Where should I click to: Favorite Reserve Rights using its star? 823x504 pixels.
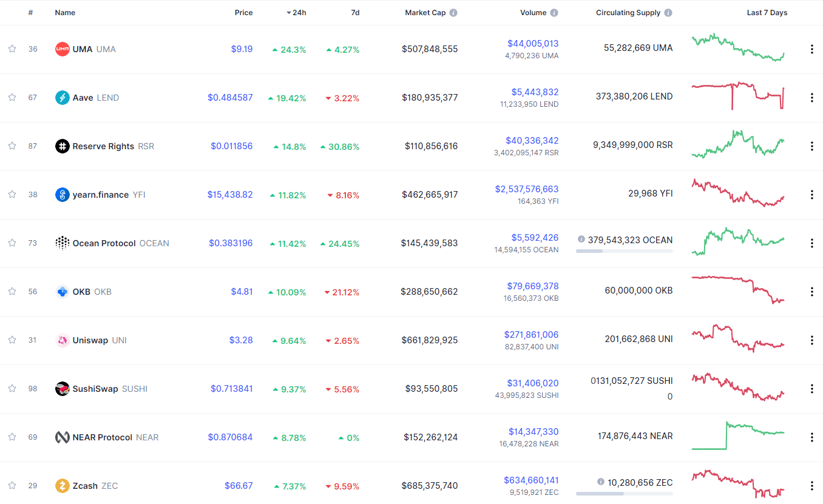point(12,146)
